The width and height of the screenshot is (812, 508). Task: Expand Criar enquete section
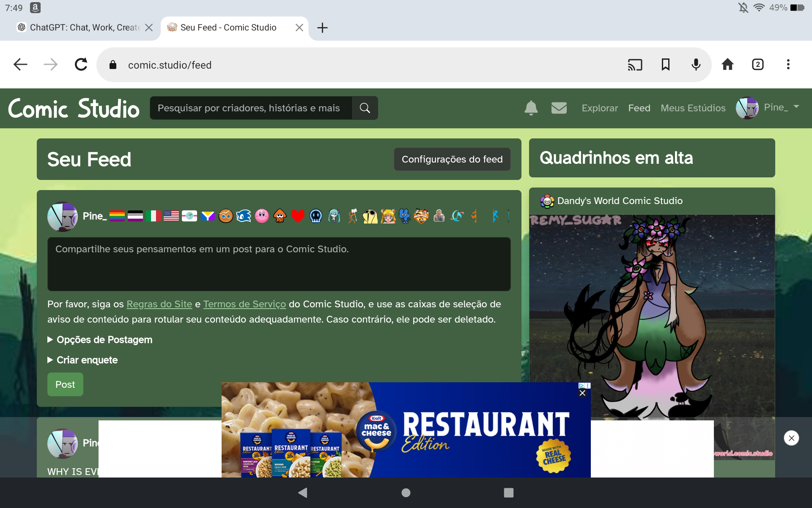pos(82,360)
